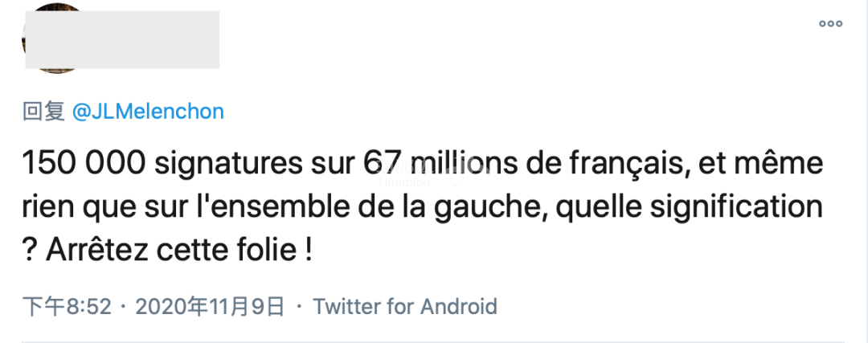Open the Twitter for Android source link
The image size is (868, 343).
[x=405, y=306]
